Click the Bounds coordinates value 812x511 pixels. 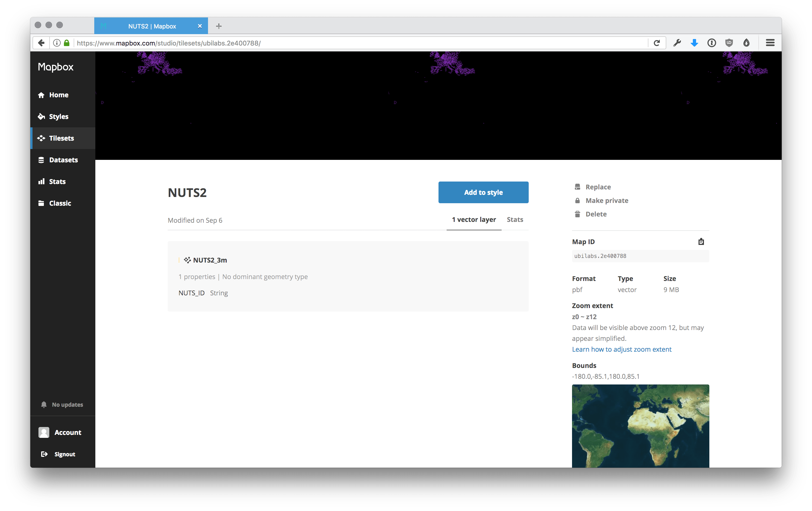[x=606, y=376]
